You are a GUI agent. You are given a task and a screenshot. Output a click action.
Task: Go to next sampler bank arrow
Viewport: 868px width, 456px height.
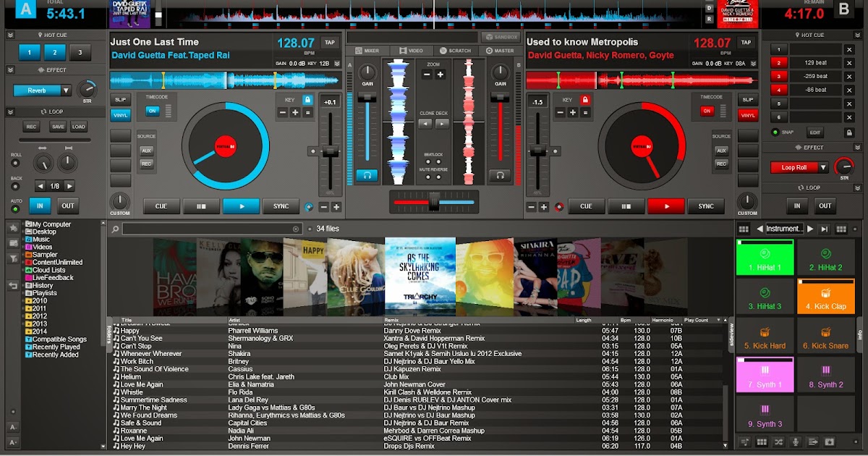[810, 229]
